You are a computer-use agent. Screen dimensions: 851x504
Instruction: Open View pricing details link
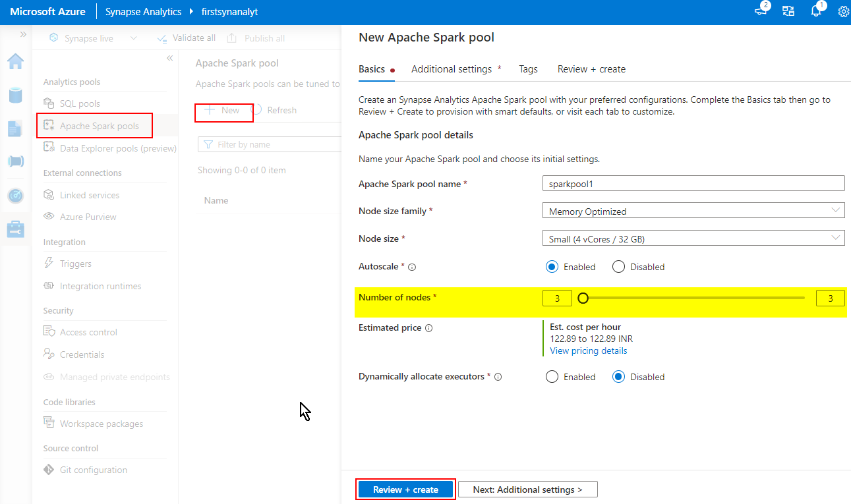point(589,350)
